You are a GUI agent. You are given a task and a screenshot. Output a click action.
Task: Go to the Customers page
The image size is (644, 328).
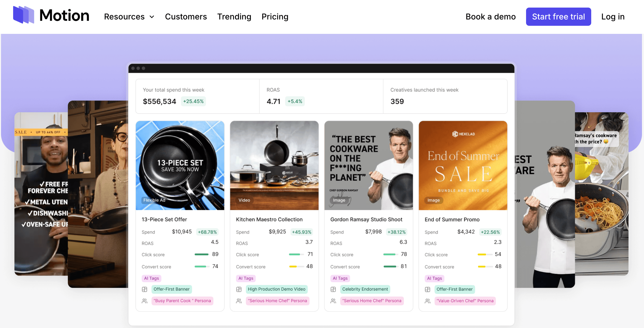pos(186,17)
